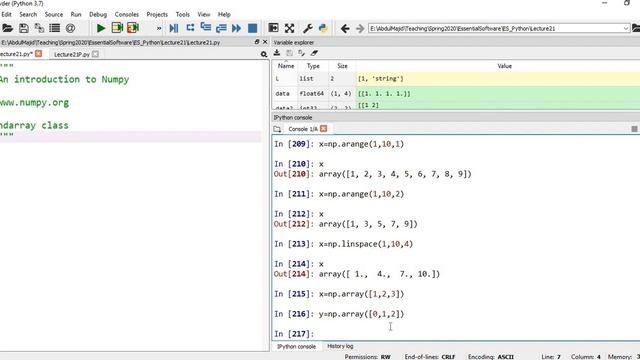Step into function debug icon
Viewport: 640px width, 360px height.
[x=206, y=28]
